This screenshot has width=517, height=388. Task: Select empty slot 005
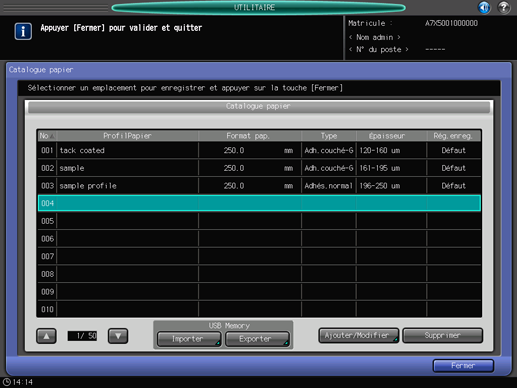(x=259, y=221)
